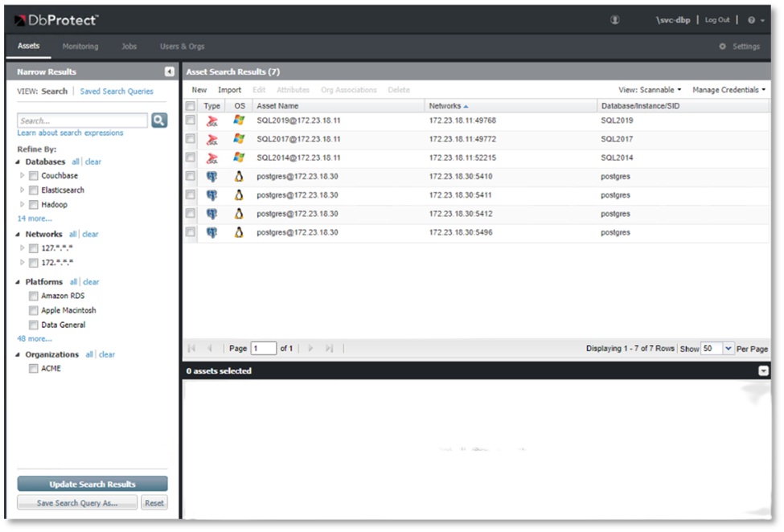Image resolution: width=784 pixels, height=532 pixels.
Task: Click PostgreSQL type icon for port 5410 row
Action: [x=212, y=177]
